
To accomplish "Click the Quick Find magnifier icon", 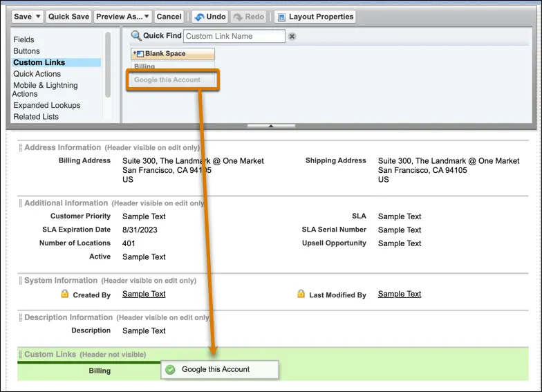I will [x=136, y=36].
